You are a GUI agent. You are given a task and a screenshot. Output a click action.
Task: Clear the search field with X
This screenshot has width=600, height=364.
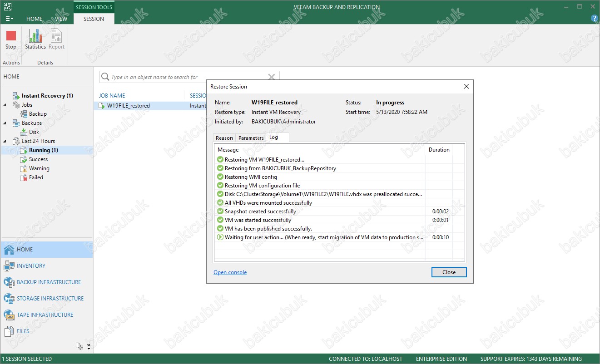272,77
